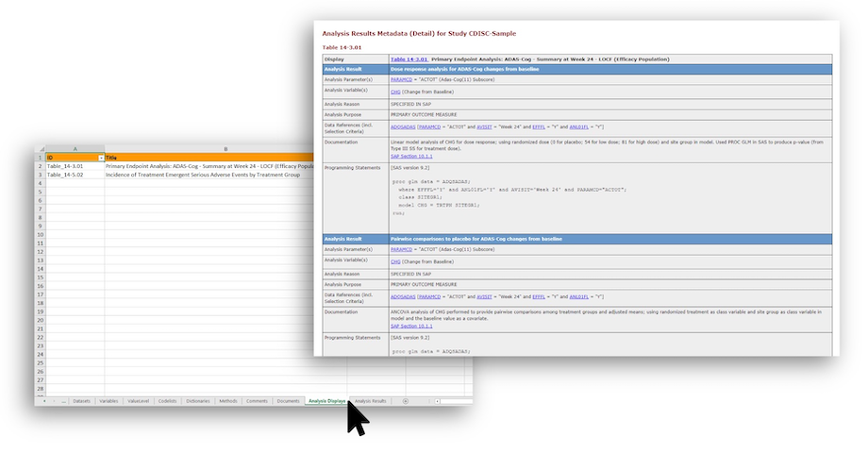This screenshot has width=868, height=453.
Task: Open the Dictionaries sheet tab
Action: pos(197,401)
